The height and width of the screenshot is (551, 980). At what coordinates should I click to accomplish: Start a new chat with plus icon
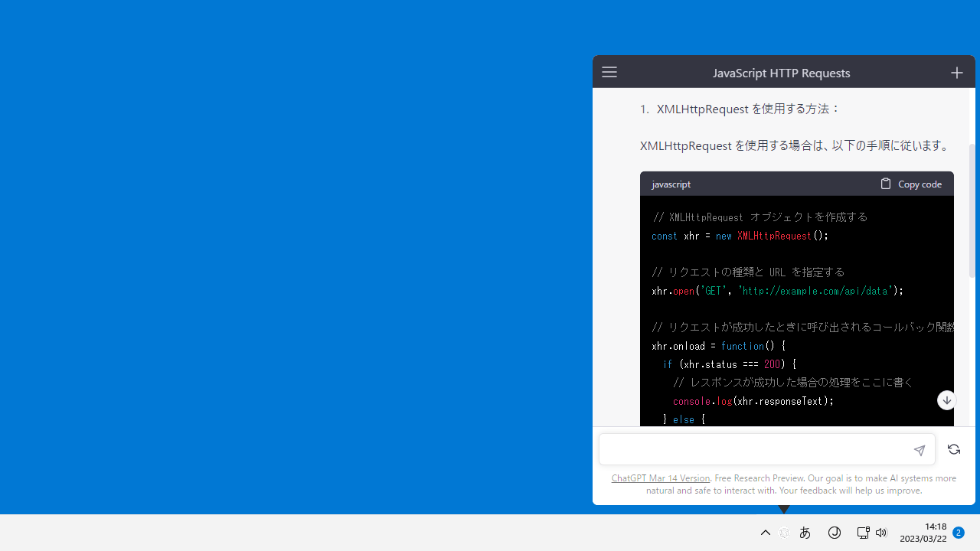[x=957, y=73]
